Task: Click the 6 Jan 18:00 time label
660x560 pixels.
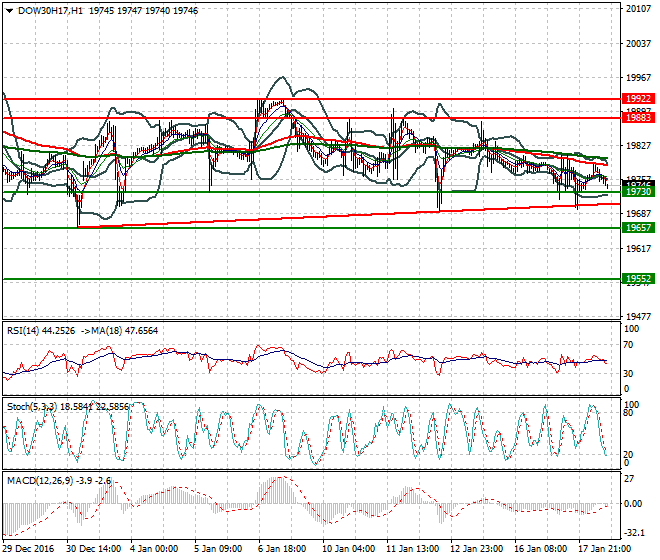Action: click(x=282, y=549)
